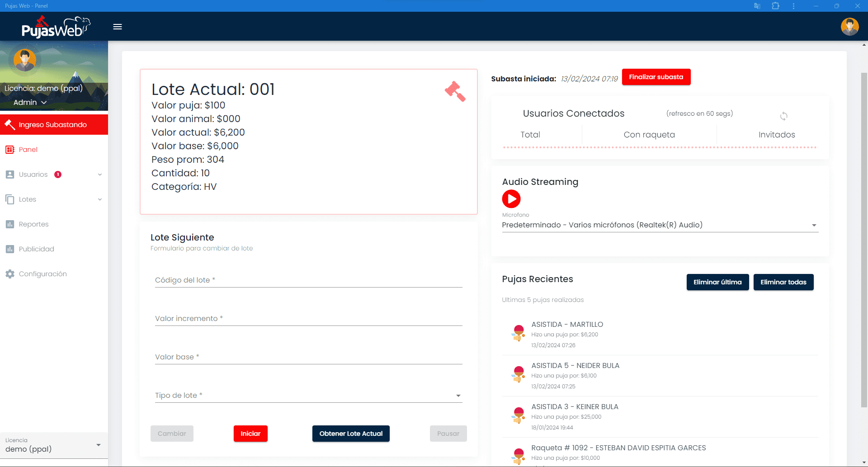This screenshot has height=467, width=868.
Task: Open the Configuración gear menu item
Action: pyautogui.click(x=42, y=274)
